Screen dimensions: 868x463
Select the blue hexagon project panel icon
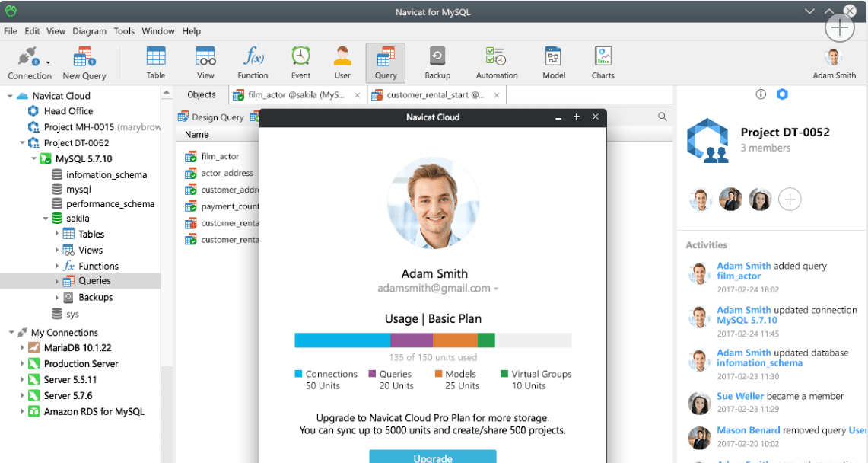[781, 94]
